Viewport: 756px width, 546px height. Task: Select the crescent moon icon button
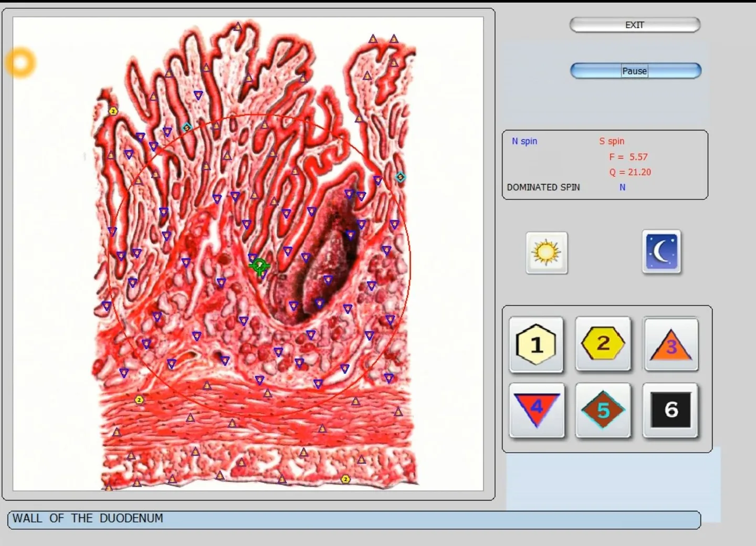[661, 252]
